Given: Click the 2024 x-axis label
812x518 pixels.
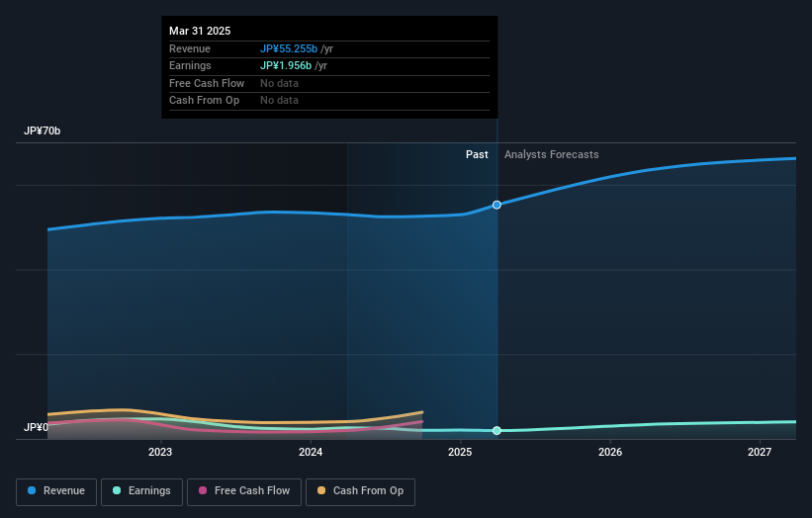Looking at the screenshot, I should 311,452.
